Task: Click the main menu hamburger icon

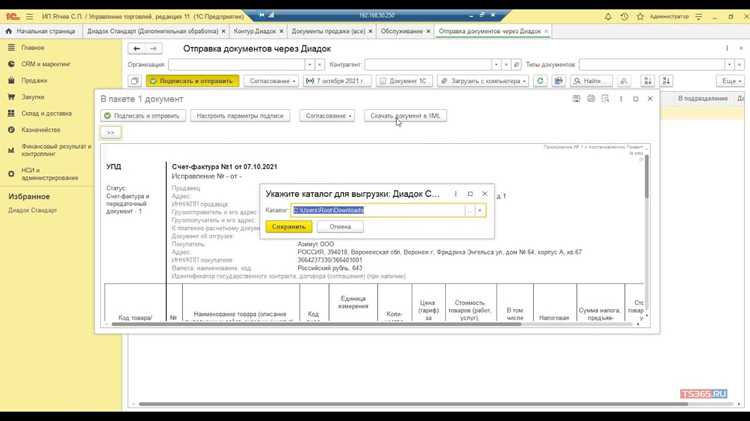Action: point(30,16)
